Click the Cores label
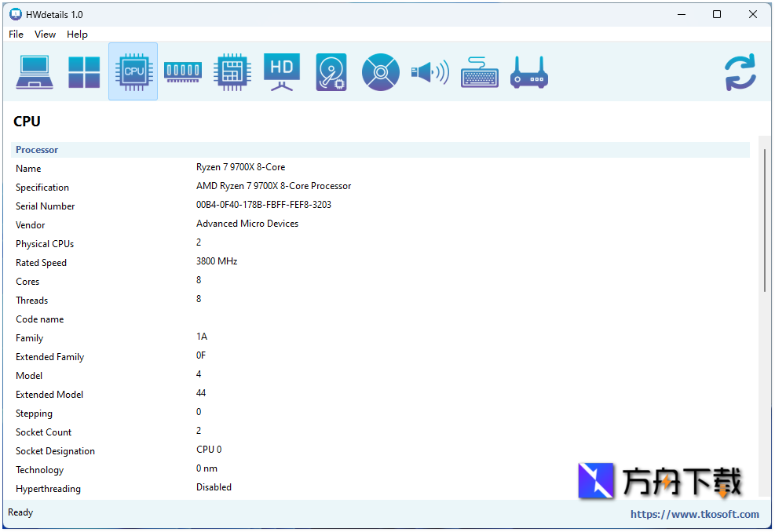The width and height of the screenshot is (775, 532). coord(27,281)
